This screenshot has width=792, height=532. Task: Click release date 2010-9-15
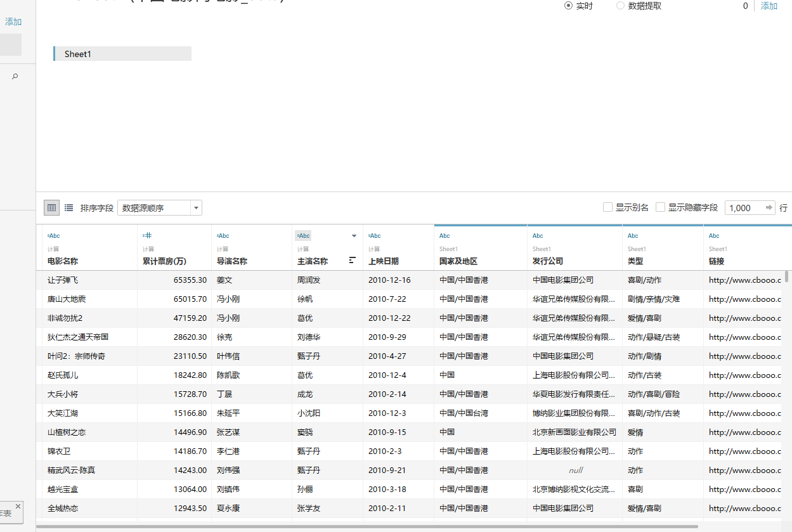tap(399, 432)
